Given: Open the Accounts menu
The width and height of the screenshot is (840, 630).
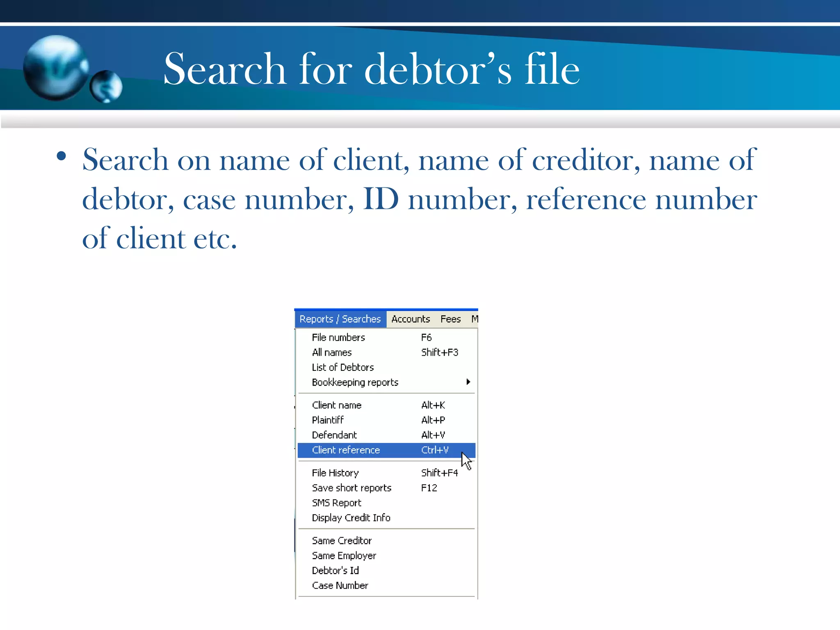Looking at the screenshot, I should [410, 319].
